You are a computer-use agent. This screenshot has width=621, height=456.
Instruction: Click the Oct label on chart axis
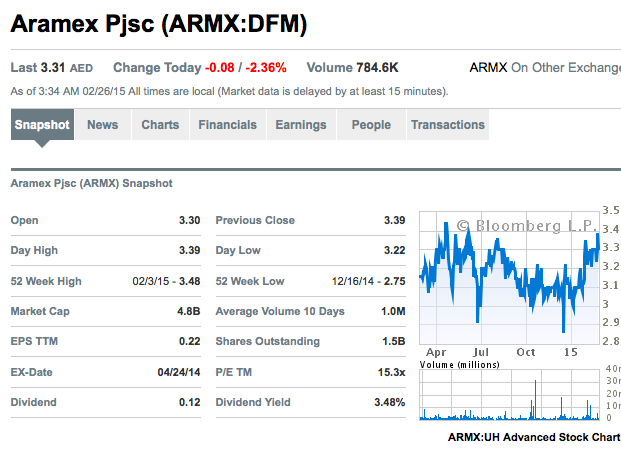(x=526, y=352)
